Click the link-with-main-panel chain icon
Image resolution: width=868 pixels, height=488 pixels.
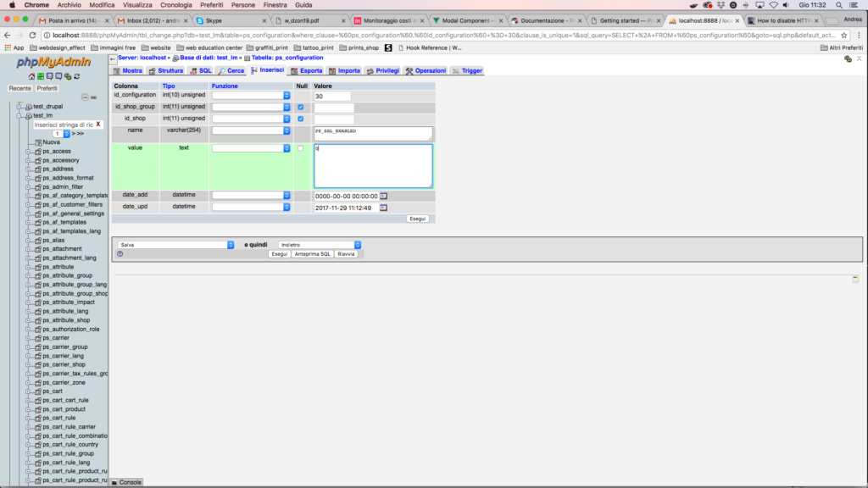[x=93, y=97]
